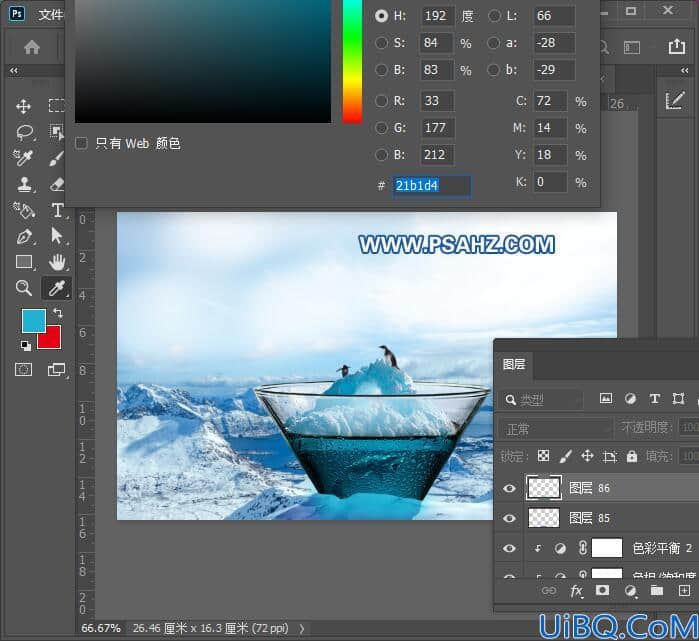699x641 pixels.
Task: Hide layer 图层 86
Action: tap(509, 489)
